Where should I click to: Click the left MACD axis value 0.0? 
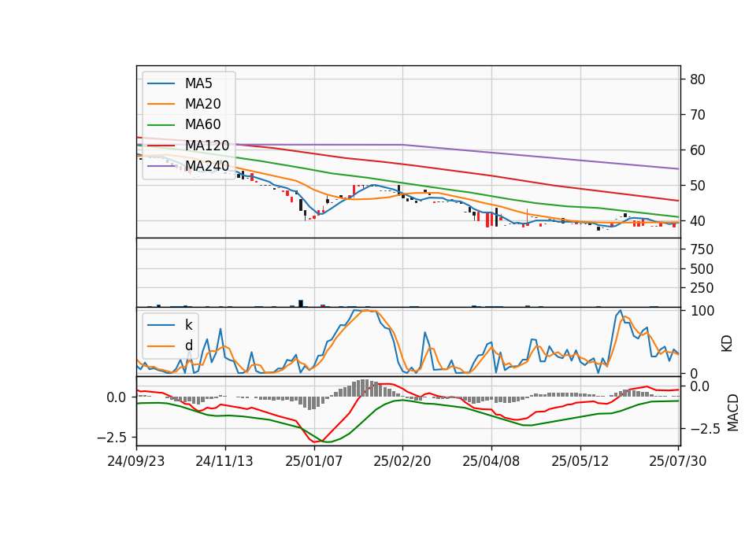click(117, 397)
